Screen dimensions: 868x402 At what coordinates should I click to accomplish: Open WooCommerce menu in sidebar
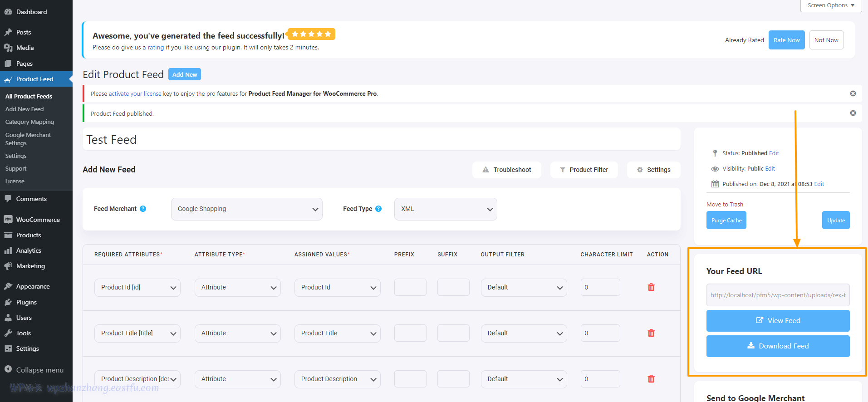pyautogui.click(x=38, y=220)
